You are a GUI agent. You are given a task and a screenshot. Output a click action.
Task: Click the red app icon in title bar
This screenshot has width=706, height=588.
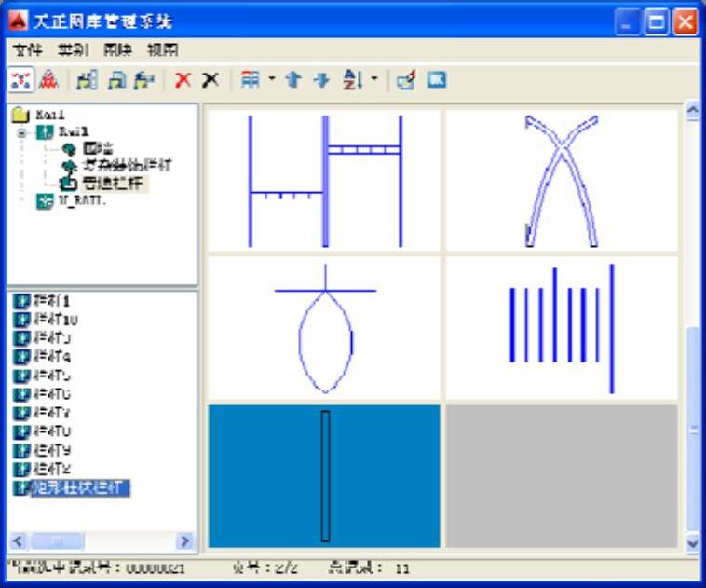coord(18,21)
